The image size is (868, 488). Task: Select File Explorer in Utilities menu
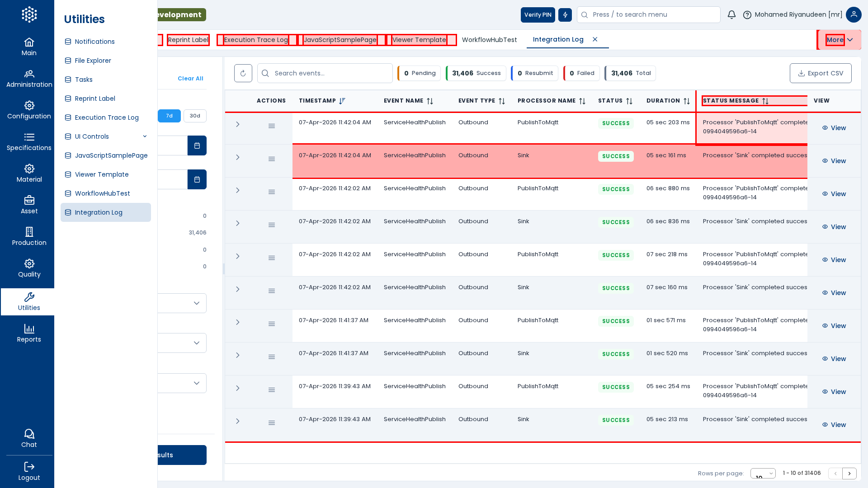pos(93,61)
